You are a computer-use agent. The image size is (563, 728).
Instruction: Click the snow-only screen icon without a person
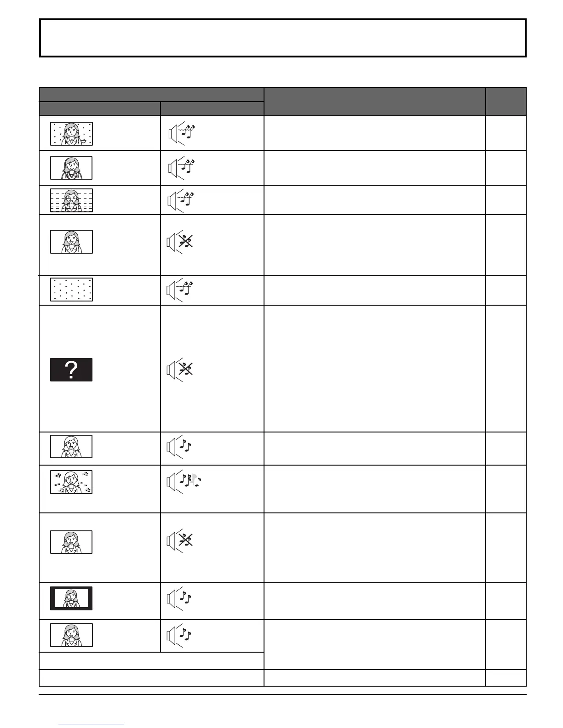click(71, 290)
